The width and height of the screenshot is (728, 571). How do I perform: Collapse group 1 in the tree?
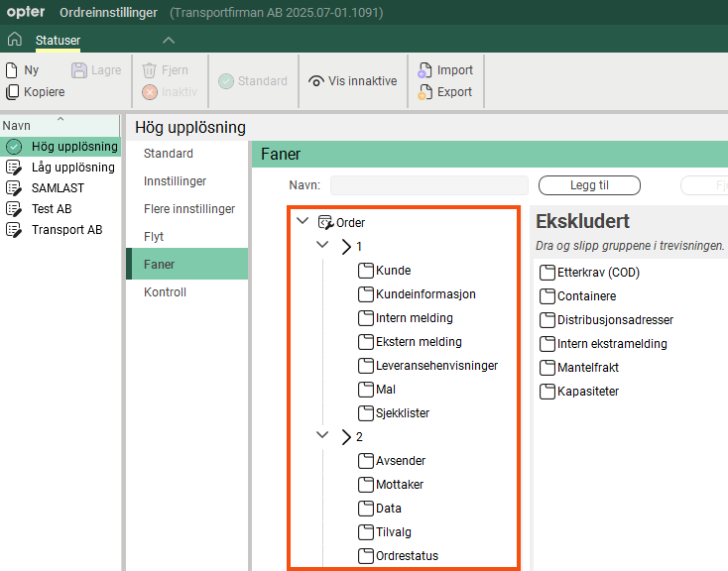(x=322, y=246)
